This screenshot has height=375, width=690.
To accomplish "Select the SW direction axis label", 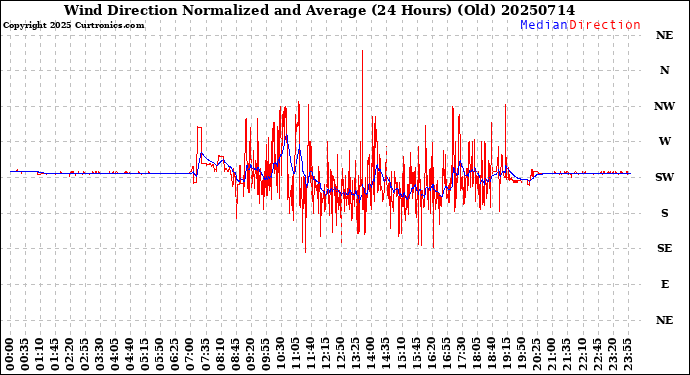I will click(664, 177).
